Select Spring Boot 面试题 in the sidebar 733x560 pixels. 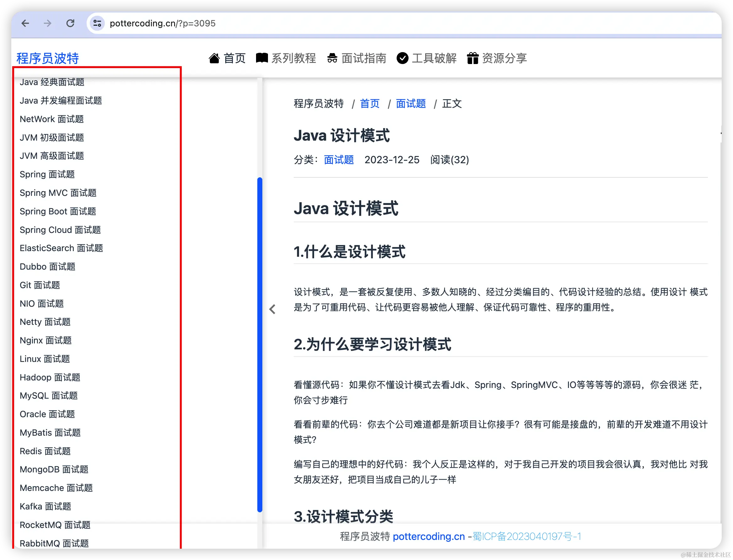point(58,211)
